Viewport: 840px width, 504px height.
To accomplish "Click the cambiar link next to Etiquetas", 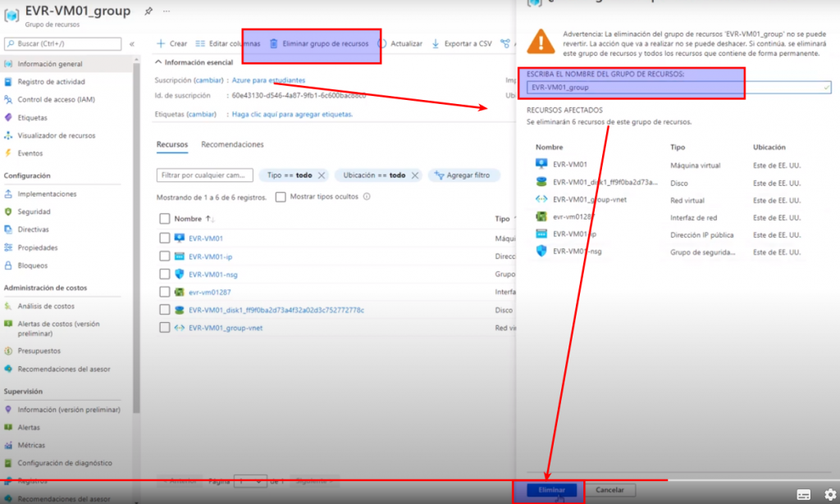I will tap(202, 114).
